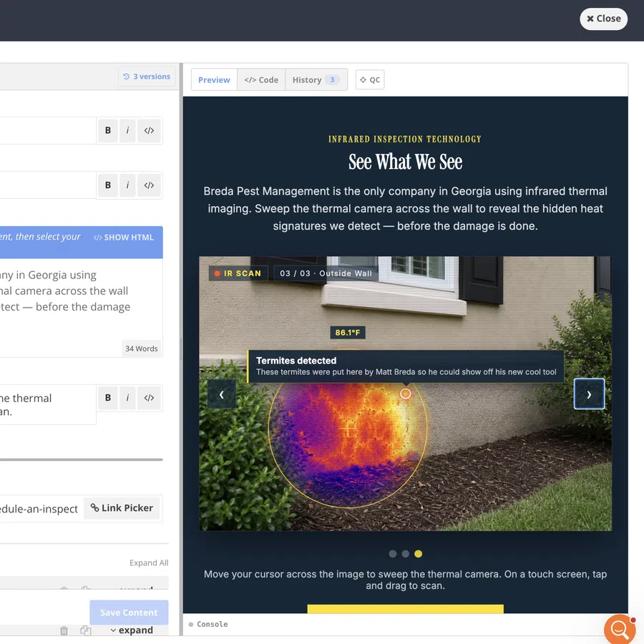The width and height of the screenshot is (644, 644).
Task: Switch to the Code tab
Action: [x=261, y=79]
